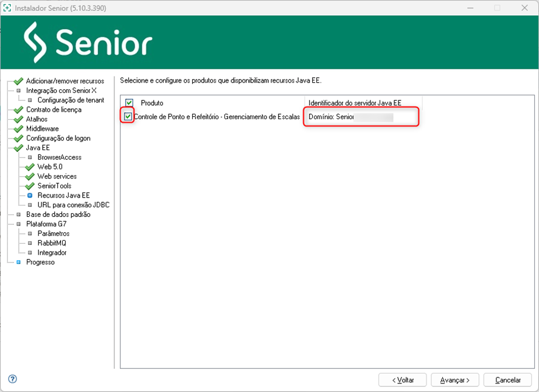Select Configuração de logon step
539x392 pixels.
pyautogui.click(x=58, y=138)
